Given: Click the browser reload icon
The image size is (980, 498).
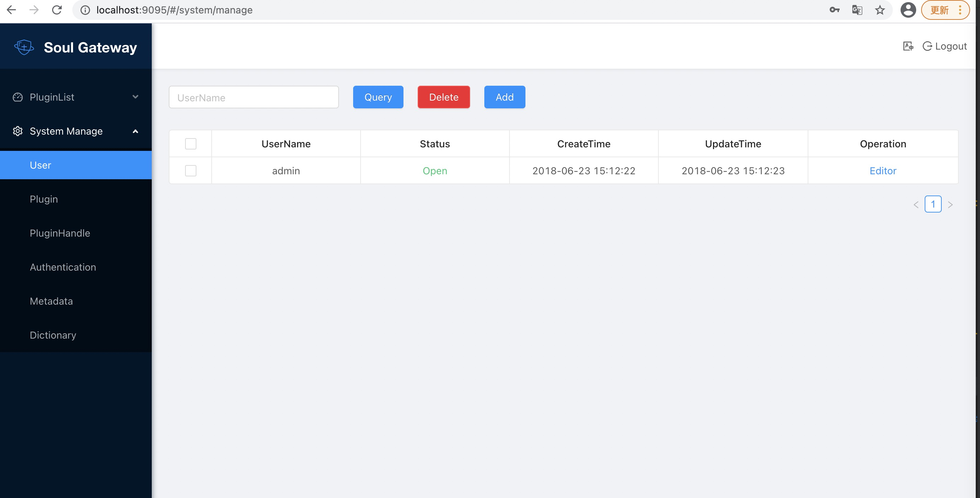Looking at the screenshot, I should [57, 10].
